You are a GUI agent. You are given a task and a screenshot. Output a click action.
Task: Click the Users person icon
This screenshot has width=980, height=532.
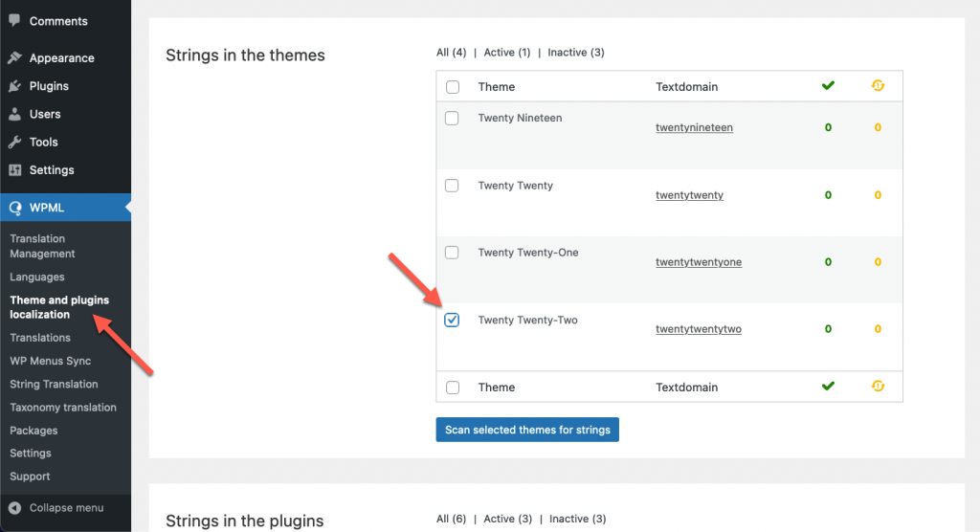[14, 114]
